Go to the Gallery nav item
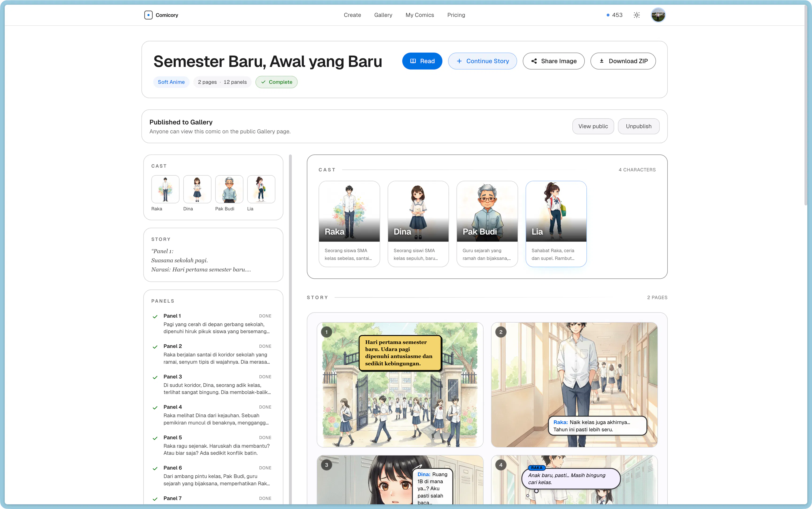 click(x=383, y=15)
